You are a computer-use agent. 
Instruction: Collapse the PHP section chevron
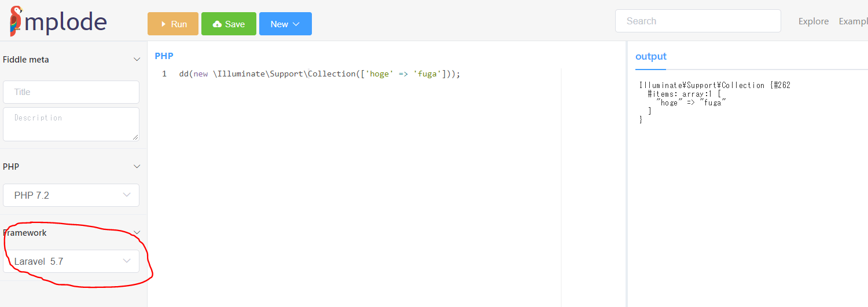[x=137, y=166]
